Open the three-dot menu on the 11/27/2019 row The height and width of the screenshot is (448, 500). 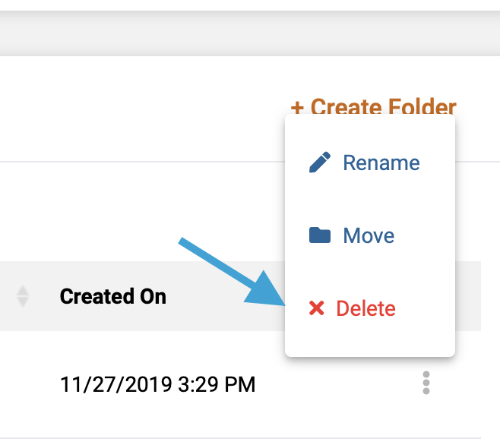click(426, 383)
